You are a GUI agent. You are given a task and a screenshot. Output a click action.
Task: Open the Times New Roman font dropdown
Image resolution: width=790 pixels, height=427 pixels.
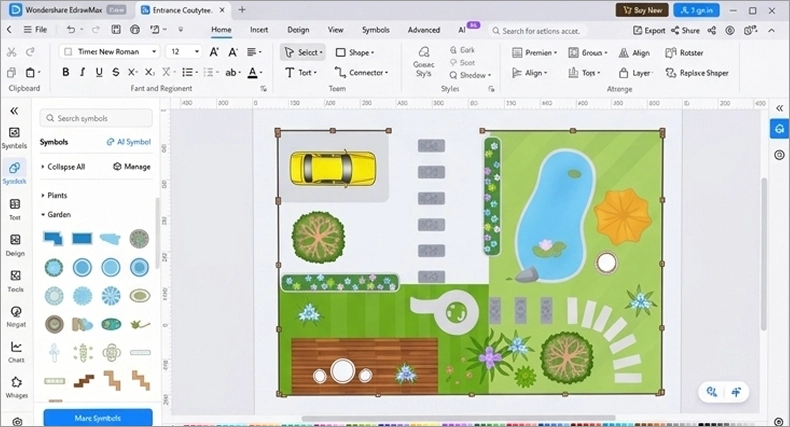pos(110,51)
